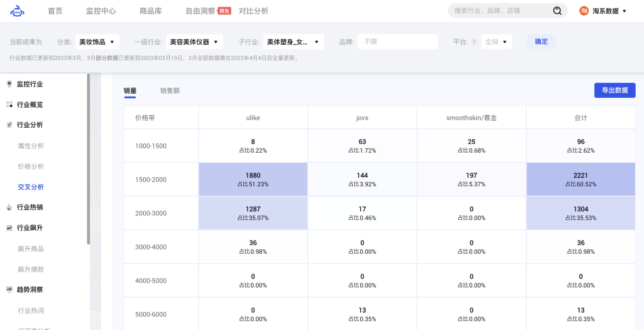Viewport: 644px width, 330px height.
Task: Click the 144 jovs cell
Action: tap(363, 179)
